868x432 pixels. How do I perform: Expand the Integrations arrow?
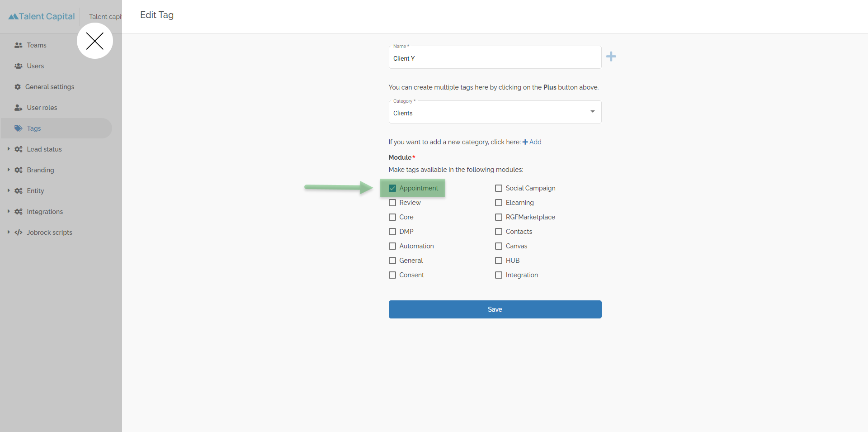pos(9,211)
